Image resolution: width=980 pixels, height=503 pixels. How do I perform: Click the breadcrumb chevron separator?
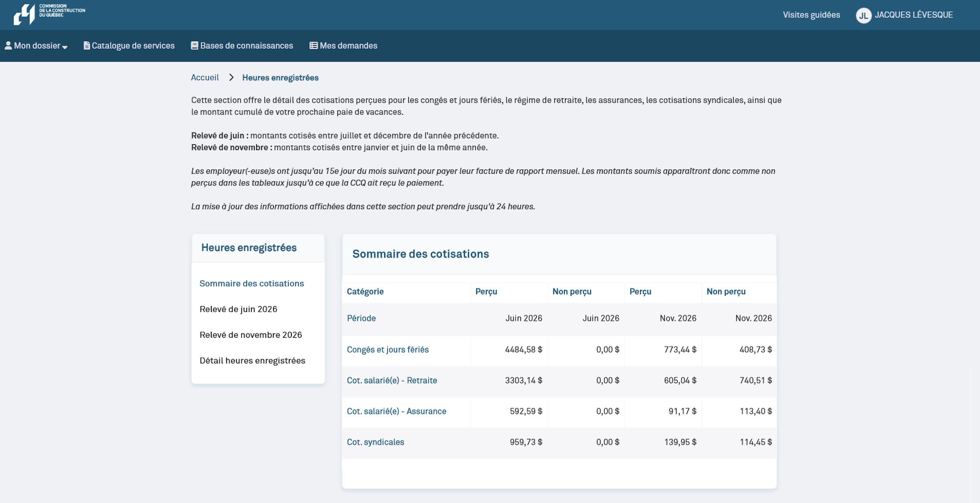click(231, 77)
